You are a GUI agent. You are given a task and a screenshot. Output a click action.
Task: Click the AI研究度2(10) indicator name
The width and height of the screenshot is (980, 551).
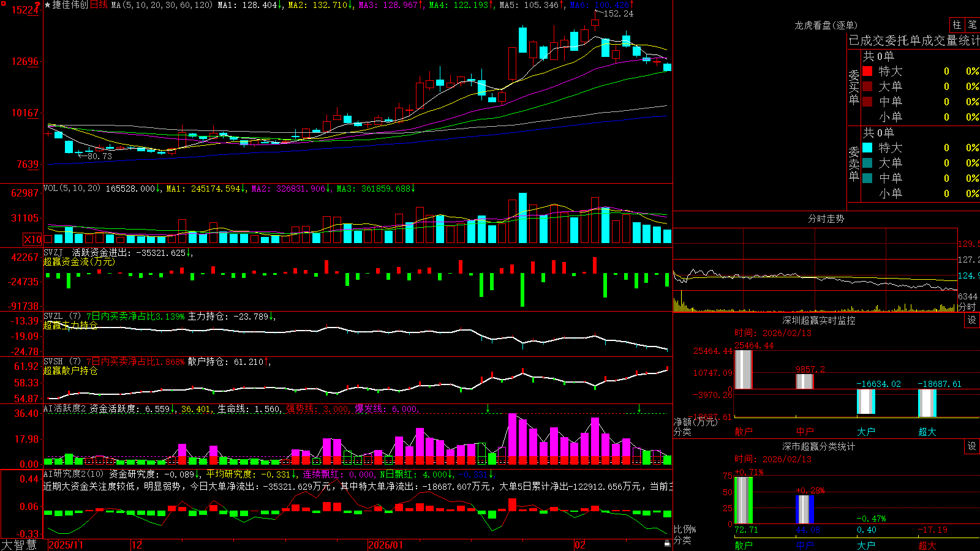tap(74, 474)
